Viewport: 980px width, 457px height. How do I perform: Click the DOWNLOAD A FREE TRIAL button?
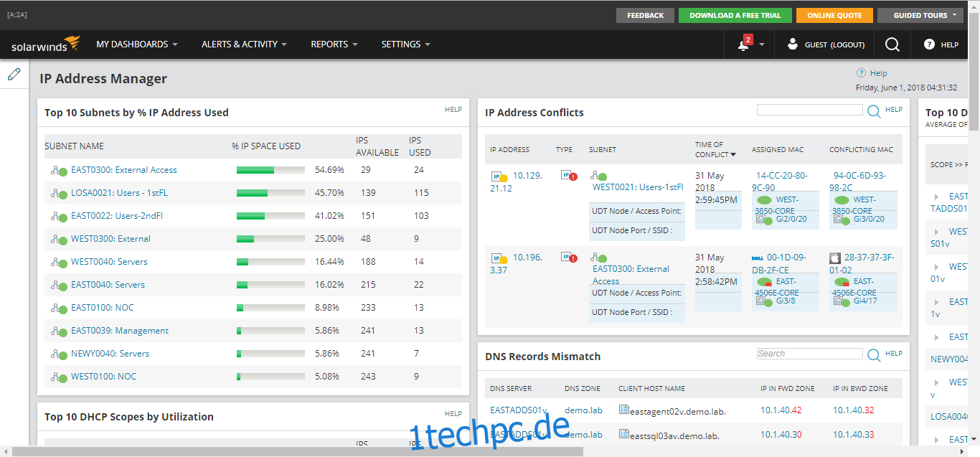[735, 15]
